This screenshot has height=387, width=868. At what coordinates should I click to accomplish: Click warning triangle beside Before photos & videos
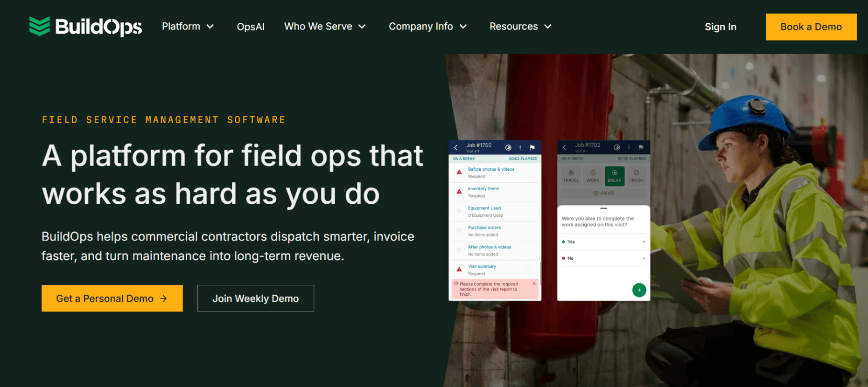(x=459, y=172)
